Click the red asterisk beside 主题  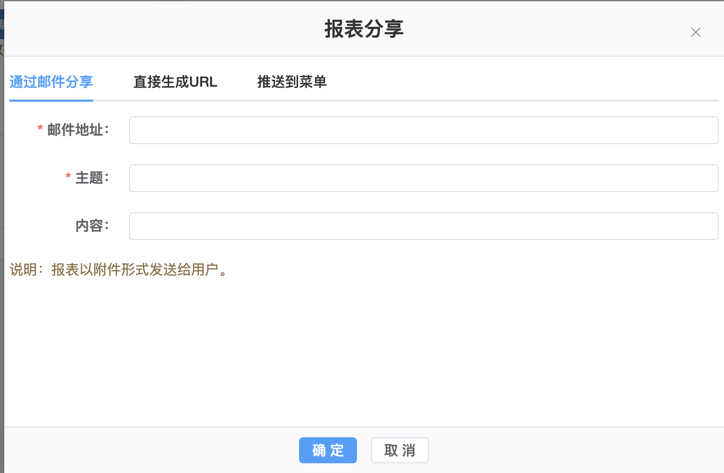68,178
